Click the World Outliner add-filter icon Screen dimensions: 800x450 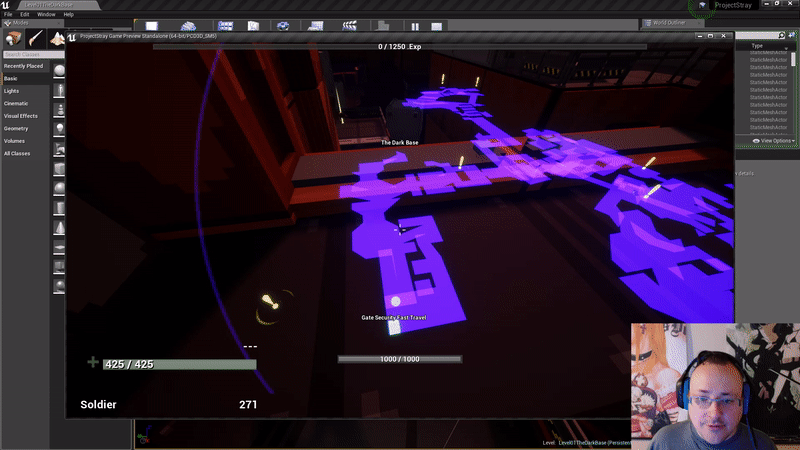point(792,35)
